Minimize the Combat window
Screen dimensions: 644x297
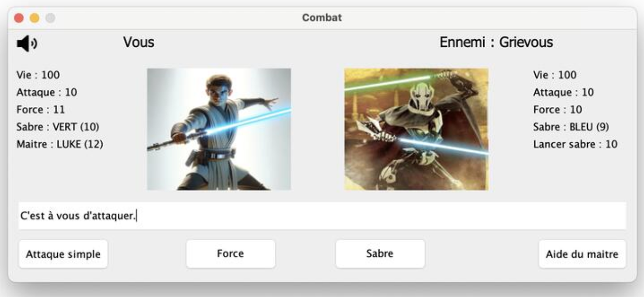coord(34,18)
